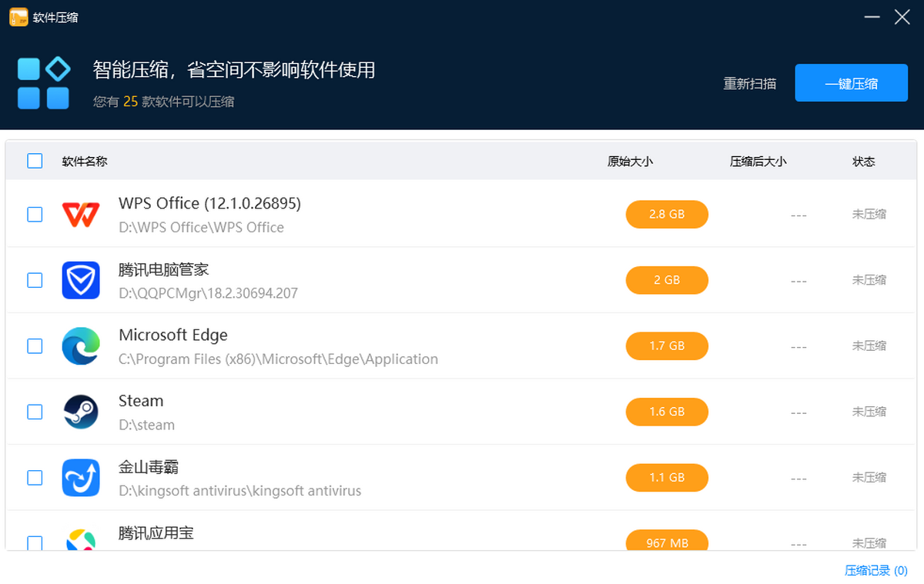The width and height of the screenshot is (924, 584).
Task: Click the 腾讯应用宝 colorful icon
Action: click(81, 539)
